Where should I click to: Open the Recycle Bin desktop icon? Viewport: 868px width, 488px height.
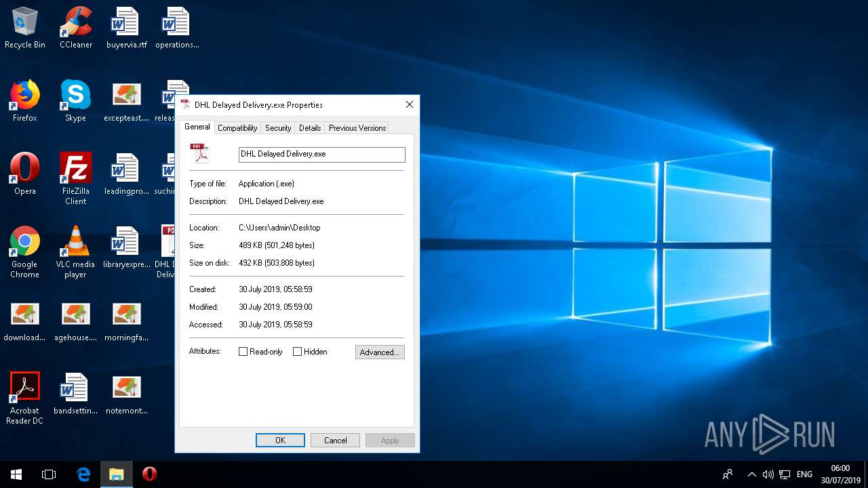(25, 28)
